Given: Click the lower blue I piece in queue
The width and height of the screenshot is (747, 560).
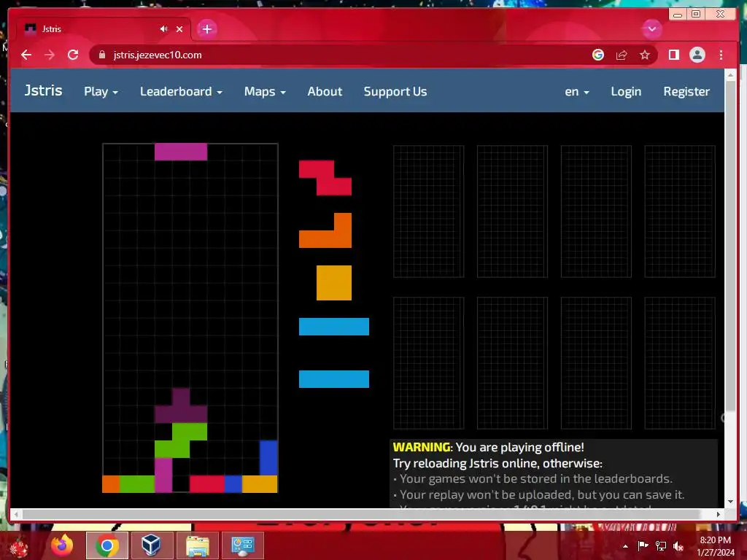Looking at the screenshot, I should 334,379.
